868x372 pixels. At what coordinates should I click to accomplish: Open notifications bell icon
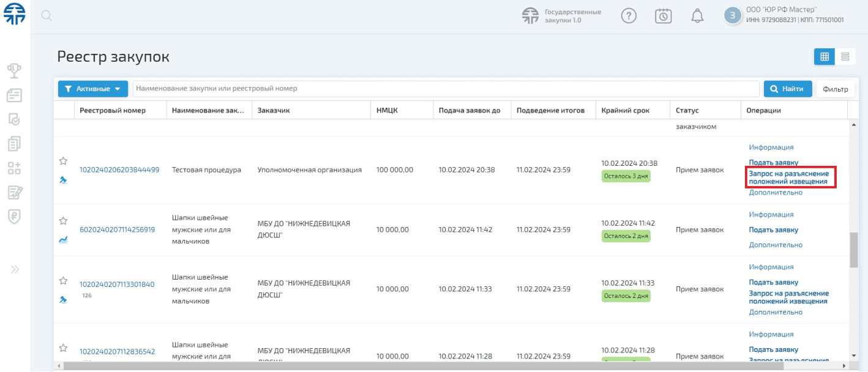click(697, 17)
